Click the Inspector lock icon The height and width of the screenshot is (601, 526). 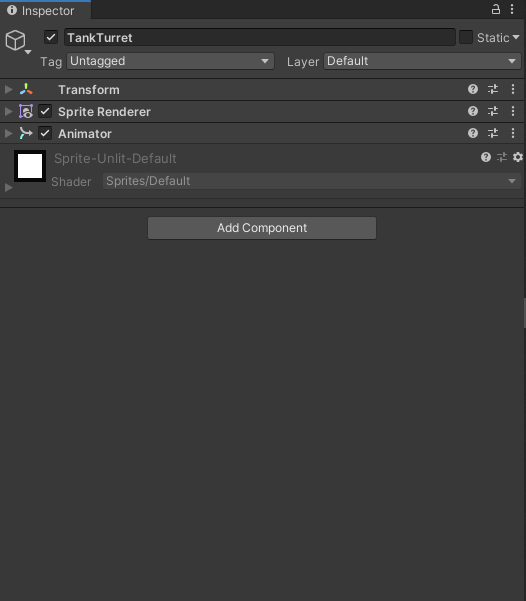496,9
